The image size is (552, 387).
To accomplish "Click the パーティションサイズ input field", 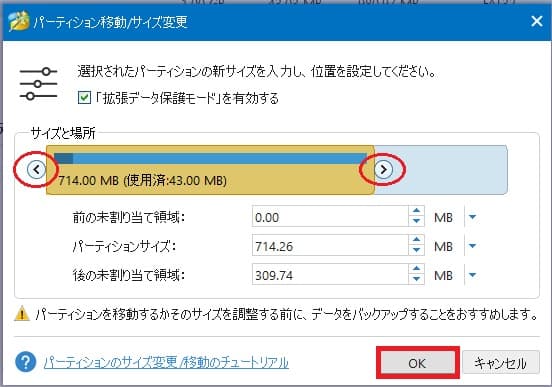I will (x=330, y=246).
